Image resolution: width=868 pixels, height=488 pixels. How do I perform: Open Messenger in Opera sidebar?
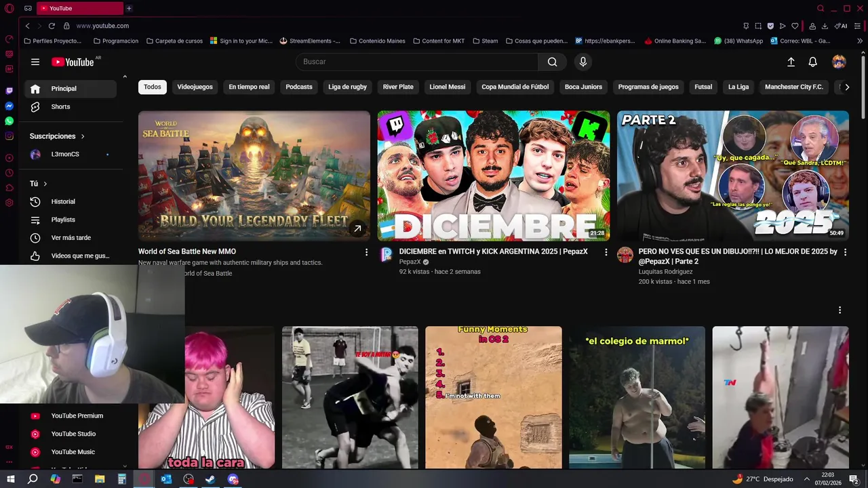(x=9, y=106)
